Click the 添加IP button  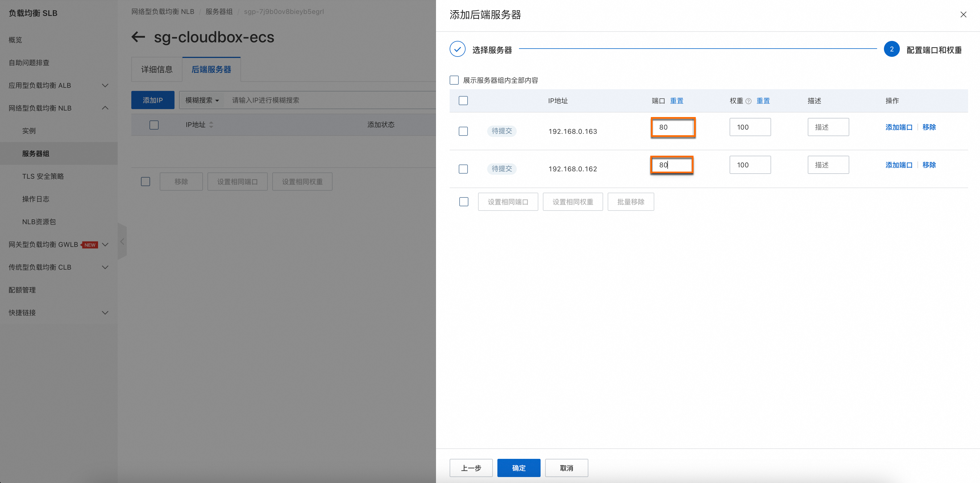pyautogui.click(x=153, y=100)
